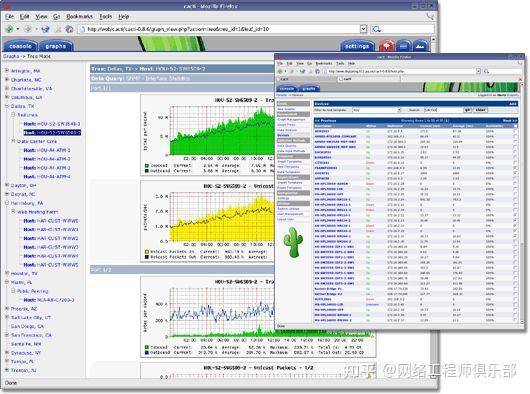Switch to the Cacti graphs tab
Viewport: 530px width, 394px height.
pyautogui.click(x=55, y=46)
